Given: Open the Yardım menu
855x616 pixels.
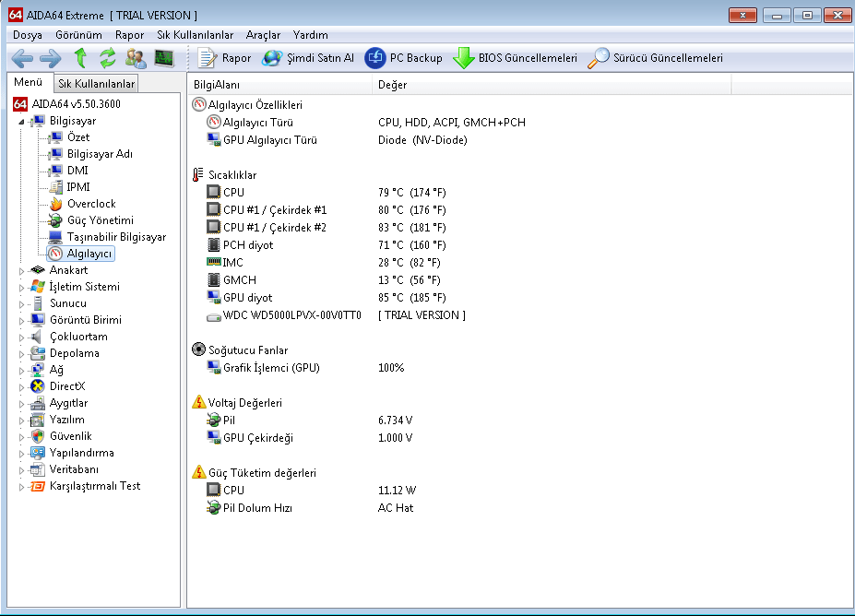Looking at the screenshot, I should click(x=310, y=35).
